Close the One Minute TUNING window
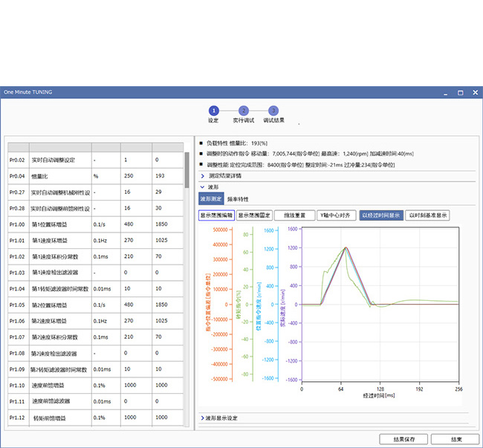 pos(474,92)
